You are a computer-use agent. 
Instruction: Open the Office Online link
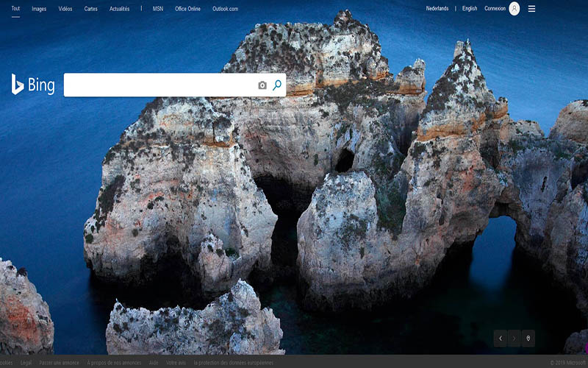point(187,9)
